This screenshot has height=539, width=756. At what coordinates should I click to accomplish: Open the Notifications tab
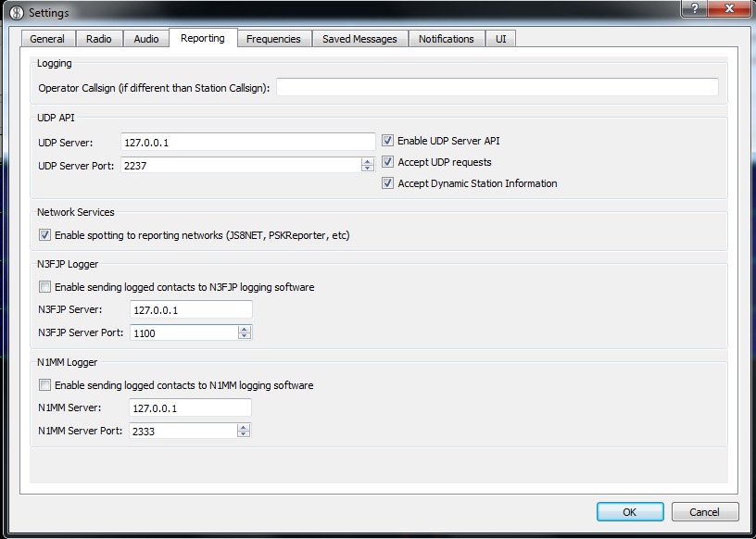(x=446, y=39)
